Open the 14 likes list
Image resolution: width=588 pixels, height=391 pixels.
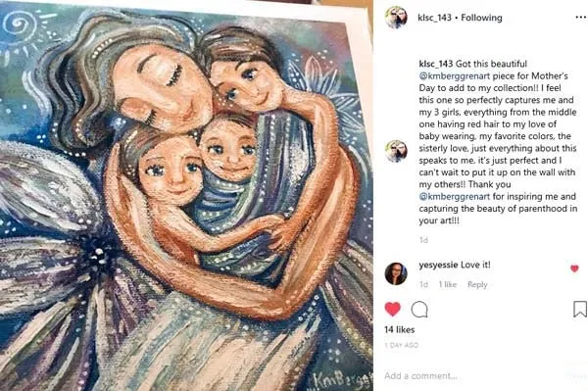pos(400,330)
